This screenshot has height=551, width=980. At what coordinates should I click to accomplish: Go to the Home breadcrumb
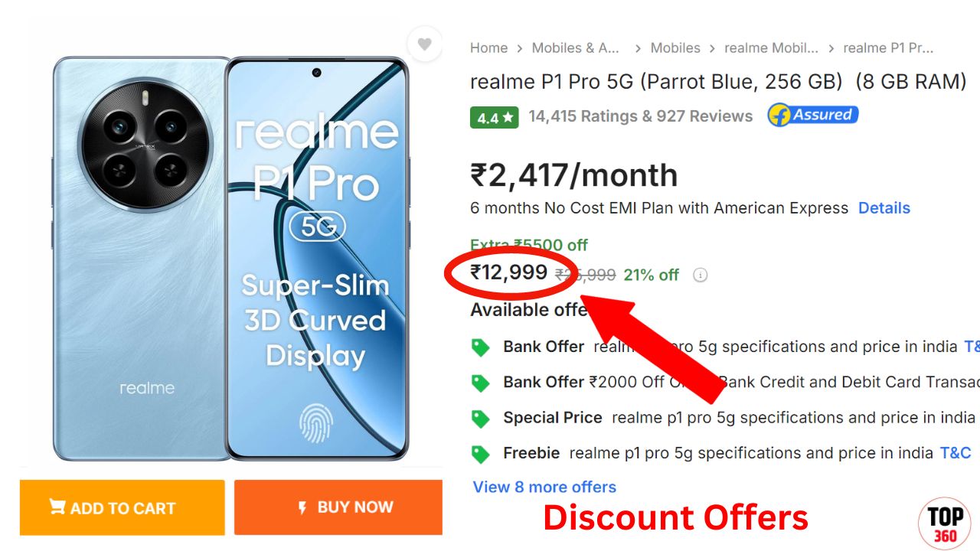pos(488,48)
